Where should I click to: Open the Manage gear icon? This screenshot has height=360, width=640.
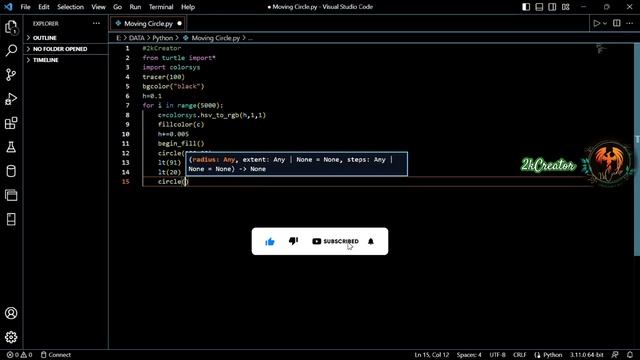(11, 337)
